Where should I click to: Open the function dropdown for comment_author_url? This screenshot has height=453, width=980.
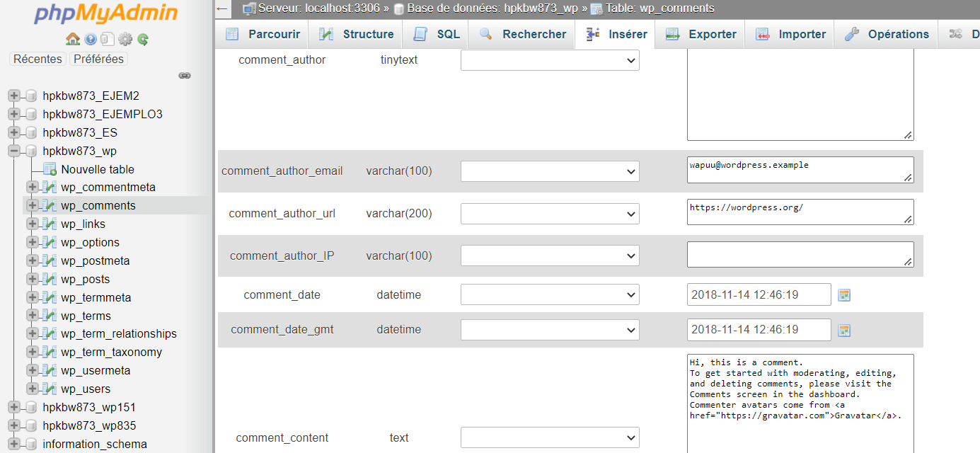pyautogui.click(x=549, y=213)
